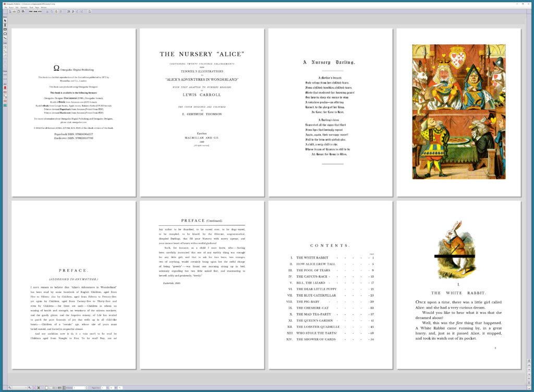The height and width of the screenshot is (392, 534).
Task: Click the "PREFACE (Continued)" heading
Action: point(202,220)
